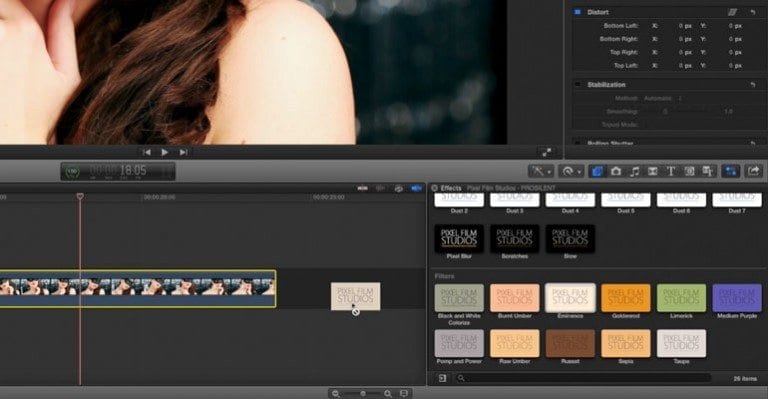Open the Retime speedometer menu

tap(571, 171)
